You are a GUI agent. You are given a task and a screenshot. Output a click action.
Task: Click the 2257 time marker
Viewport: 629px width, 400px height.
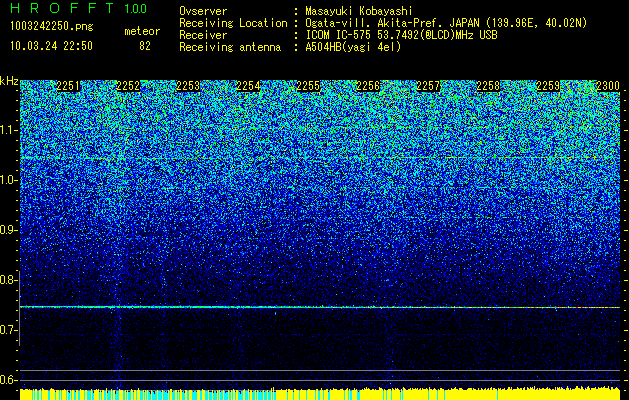428,86
